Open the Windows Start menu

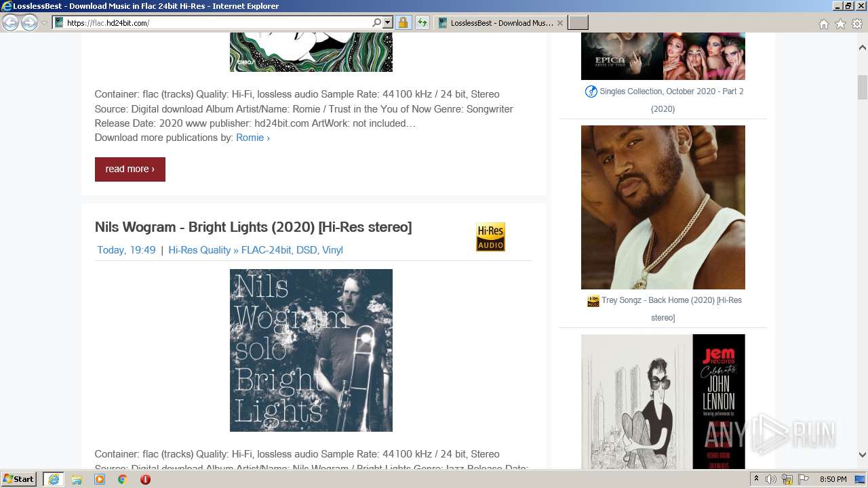click(19, 479)
